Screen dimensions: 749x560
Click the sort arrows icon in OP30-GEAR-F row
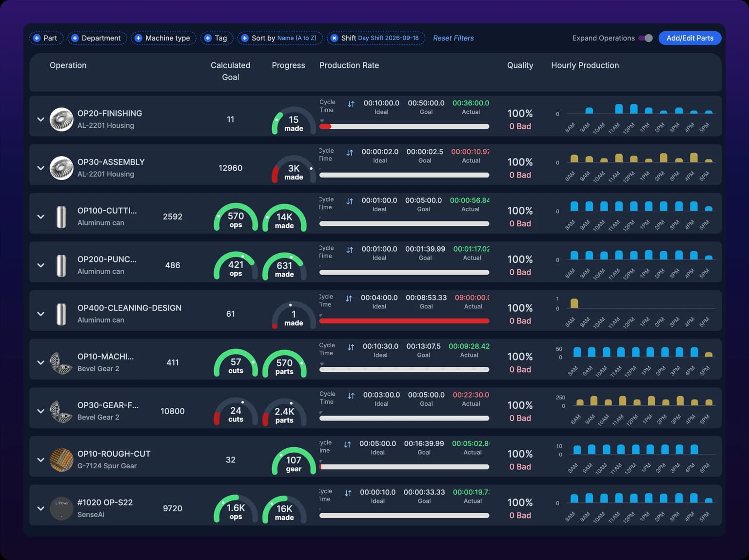(351, 396)
